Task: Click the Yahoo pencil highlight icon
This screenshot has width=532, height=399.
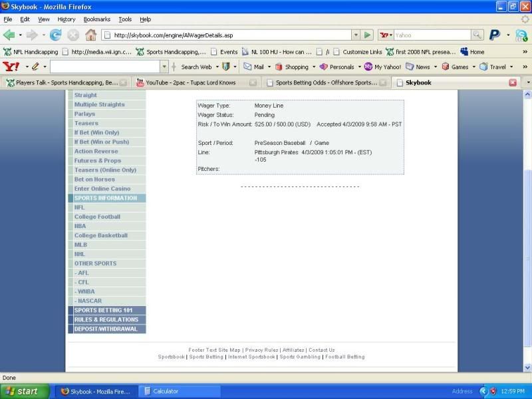Action: (x=35, y=67)
